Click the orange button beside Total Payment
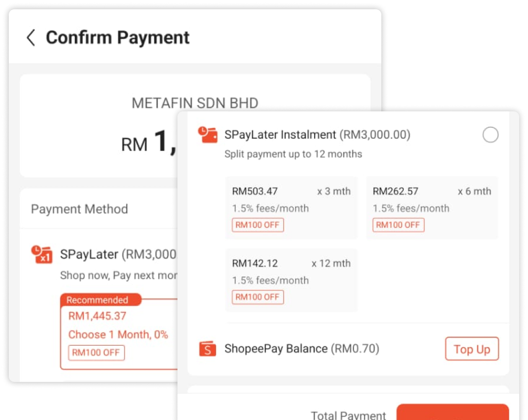Viewport: 528px width, 420px height. pyautogui.click(x=452, y=413)
